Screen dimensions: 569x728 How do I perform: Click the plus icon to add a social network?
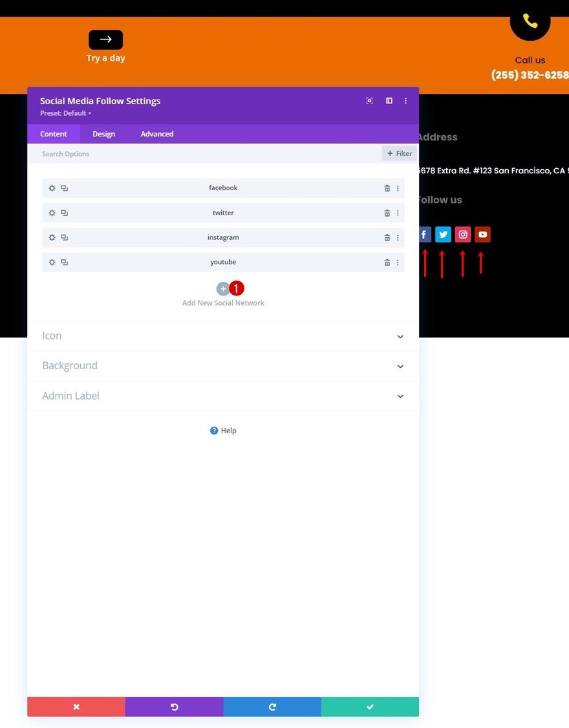coord(223,289)
